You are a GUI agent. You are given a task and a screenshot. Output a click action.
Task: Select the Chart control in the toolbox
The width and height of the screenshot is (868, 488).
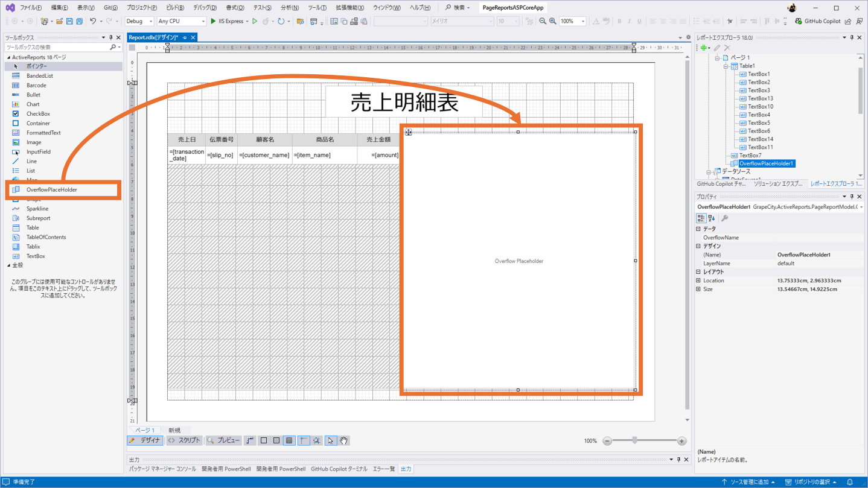click(x=33, y=104)
